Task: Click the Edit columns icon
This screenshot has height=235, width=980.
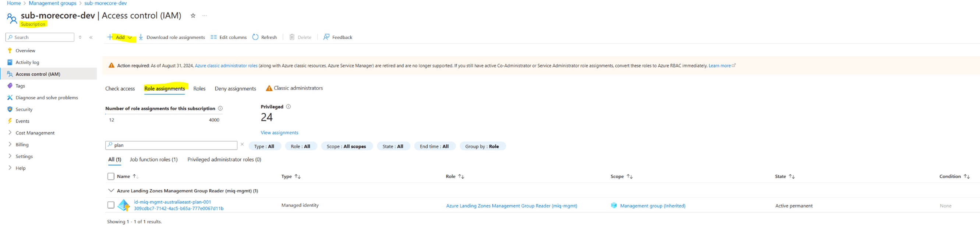Action: (213, 37)
